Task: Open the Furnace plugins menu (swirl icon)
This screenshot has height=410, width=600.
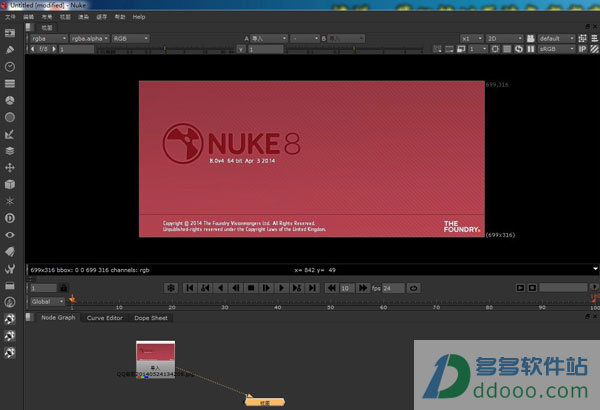Action: (x=10, y=302)
